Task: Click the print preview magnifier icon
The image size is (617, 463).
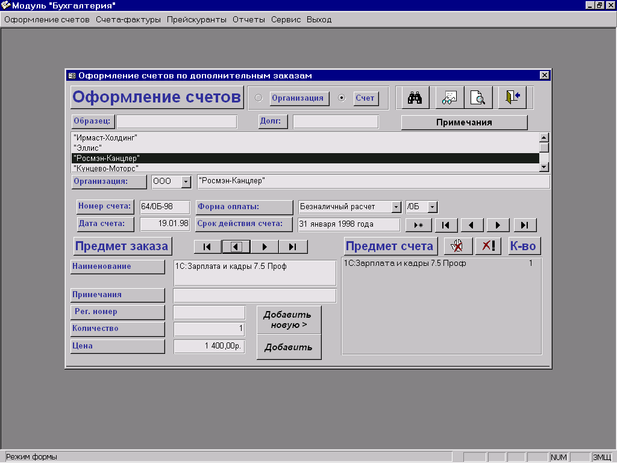Action: pos(480,97)
